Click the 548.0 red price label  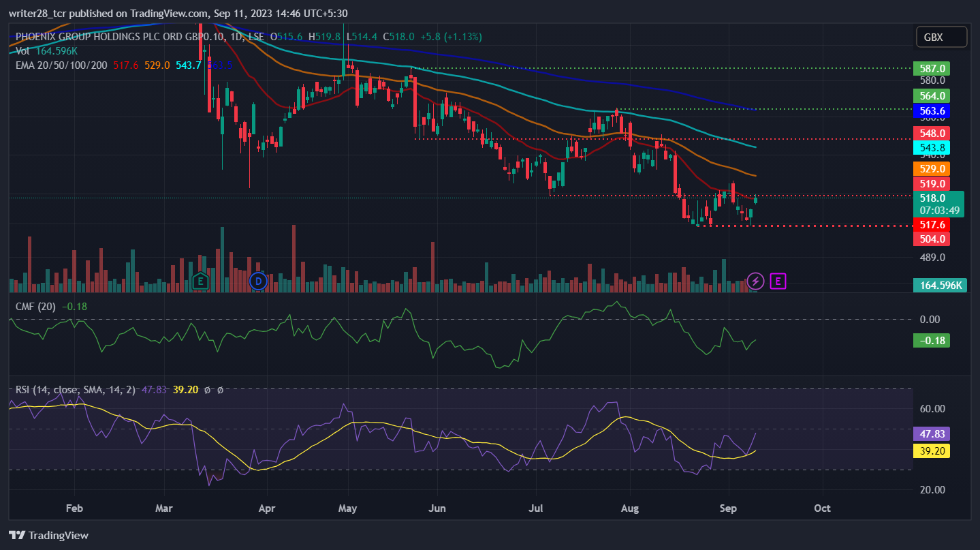click(x=932, y=133)
